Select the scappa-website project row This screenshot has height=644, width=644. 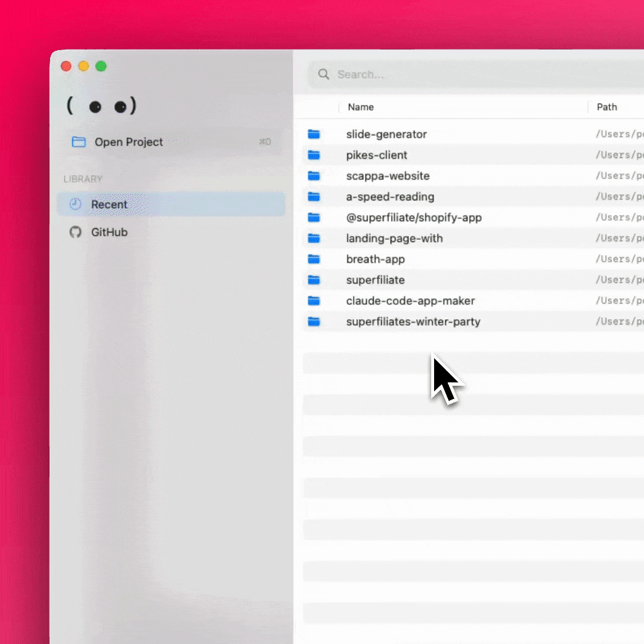[388, 176]
